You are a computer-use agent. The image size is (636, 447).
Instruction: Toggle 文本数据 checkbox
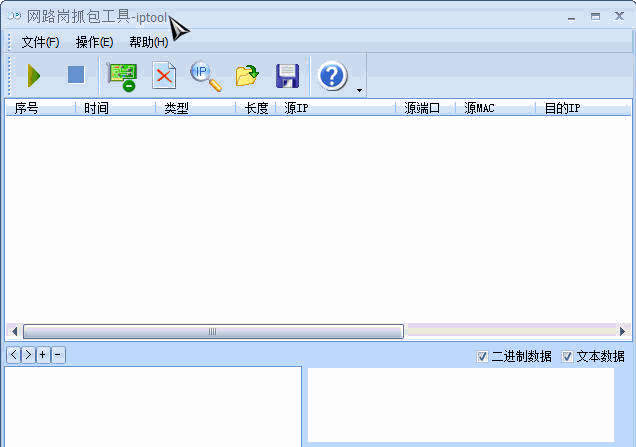pyautogui.click(x=567, y=357)
